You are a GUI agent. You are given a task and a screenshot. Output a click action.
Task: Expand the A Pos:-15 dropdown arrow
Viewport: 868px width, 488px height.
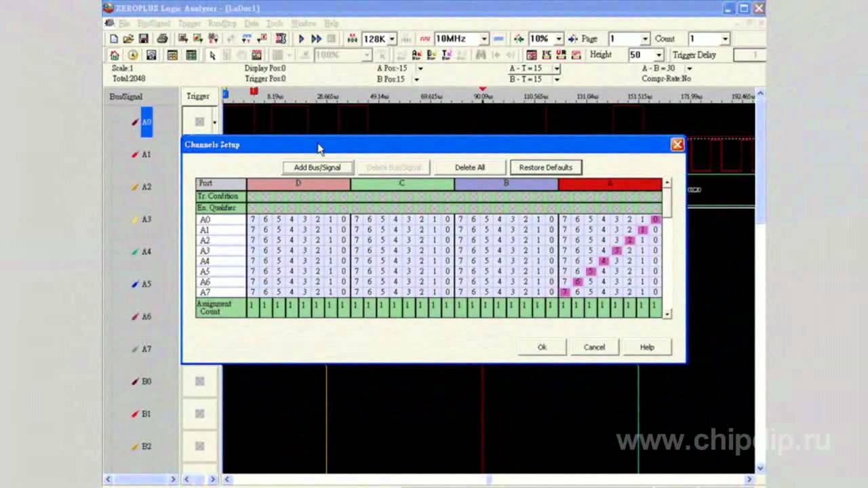coord(420,68)
